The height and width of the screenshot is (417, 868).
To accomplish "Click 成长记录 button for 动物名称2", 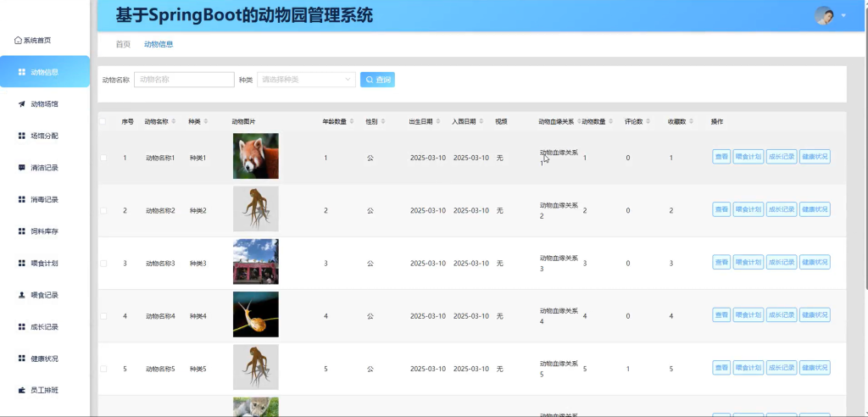I will (x=782, y=209).
